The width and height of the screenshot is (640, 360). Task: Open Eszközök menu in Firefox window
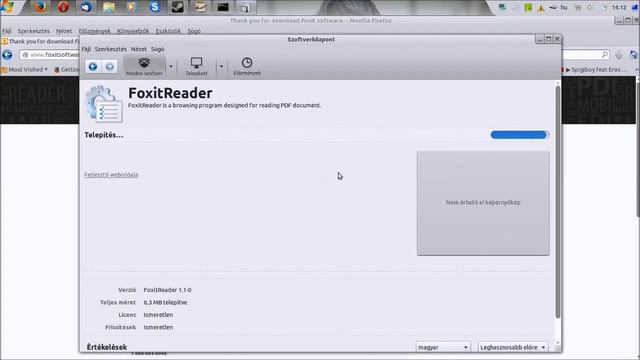(168, 31)
